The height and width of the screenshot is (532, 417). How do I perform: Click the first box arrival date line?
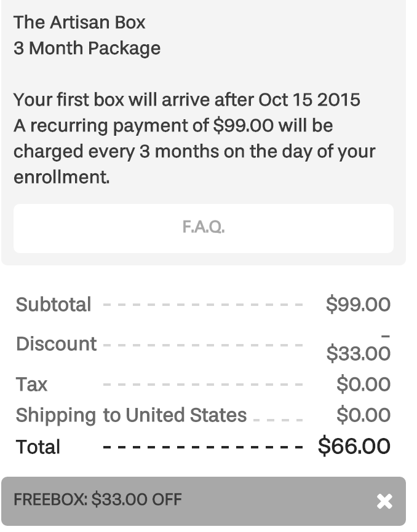(187, 100)
